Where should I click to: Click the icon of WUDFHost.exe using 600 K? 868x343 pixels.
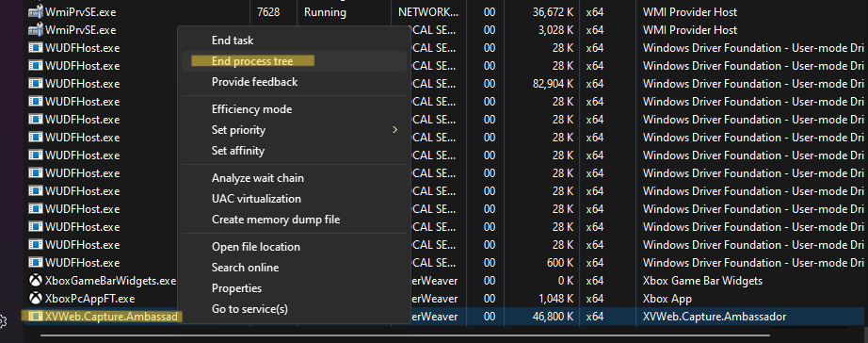36,263
